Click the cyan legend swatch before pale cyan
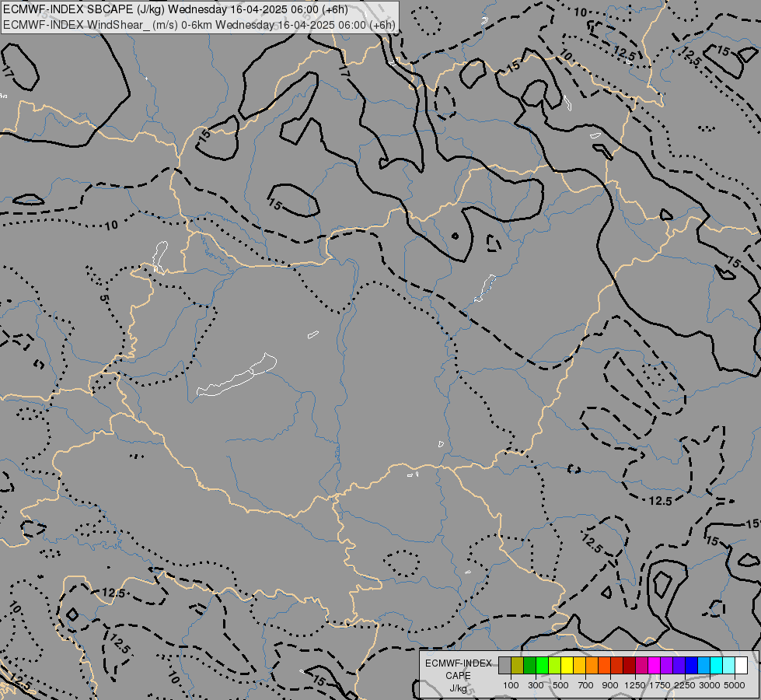 coord(717,665)
